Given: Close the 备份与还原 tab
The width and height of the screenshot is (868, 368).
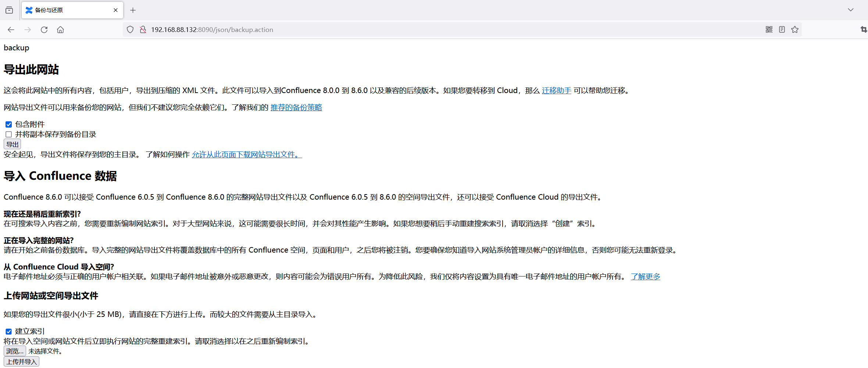Looking at the screenshot, I should (115, 10).
